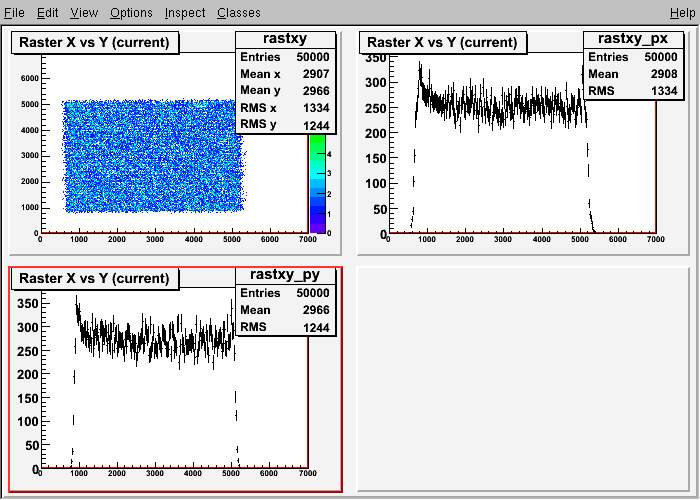Click the RMS y 1244 statistic in rastxy

(285, 125)
